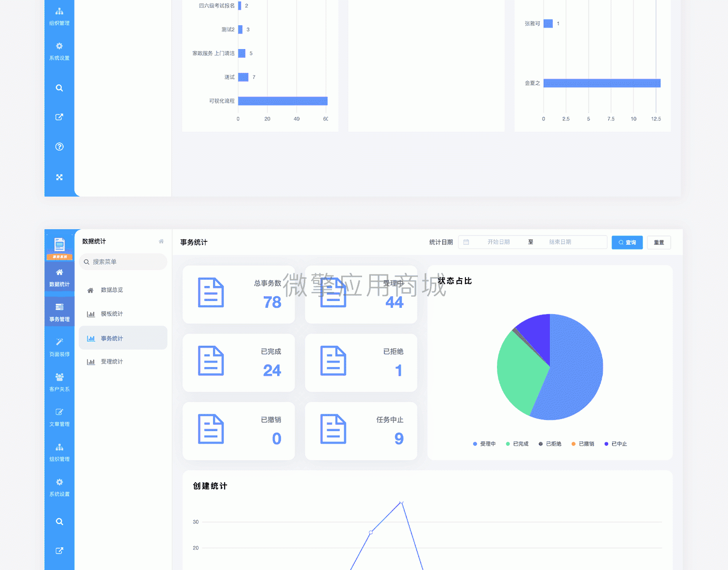The image size is (728, 570).
Task: Click 总事务数 value 78
Action: tap(272, 302)
